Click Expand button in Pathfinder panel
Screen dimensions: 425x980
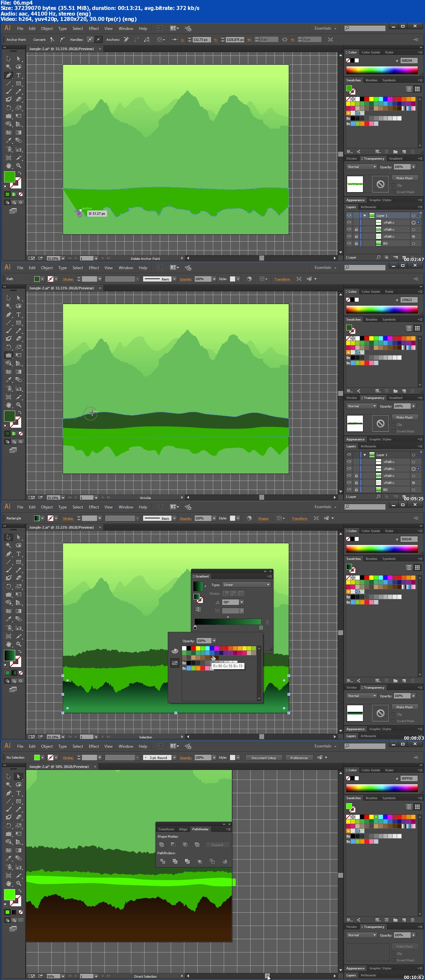point(217,845)
